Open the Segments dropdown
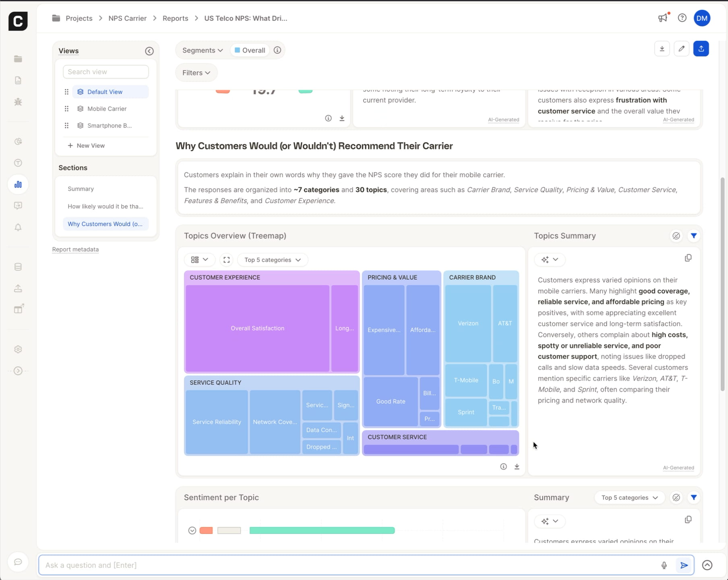The image size is (728, 580). (202, 50)
